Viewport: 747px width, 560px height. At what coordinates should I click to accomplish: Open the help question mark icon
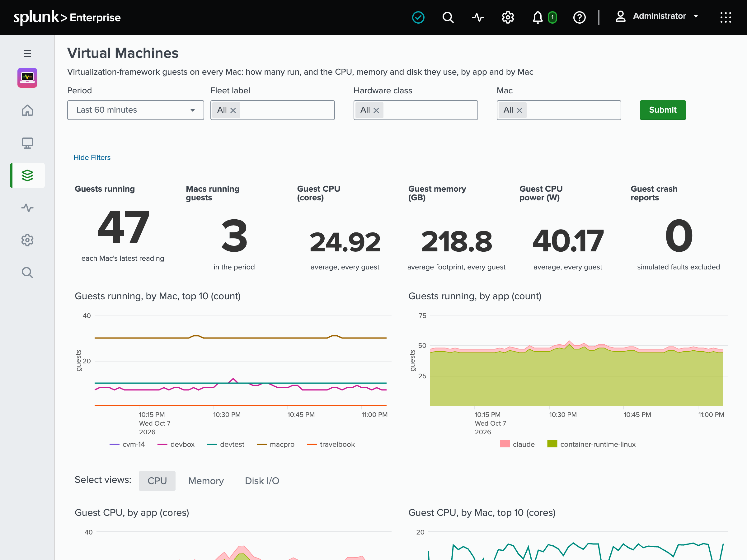(x=579, y=17)
